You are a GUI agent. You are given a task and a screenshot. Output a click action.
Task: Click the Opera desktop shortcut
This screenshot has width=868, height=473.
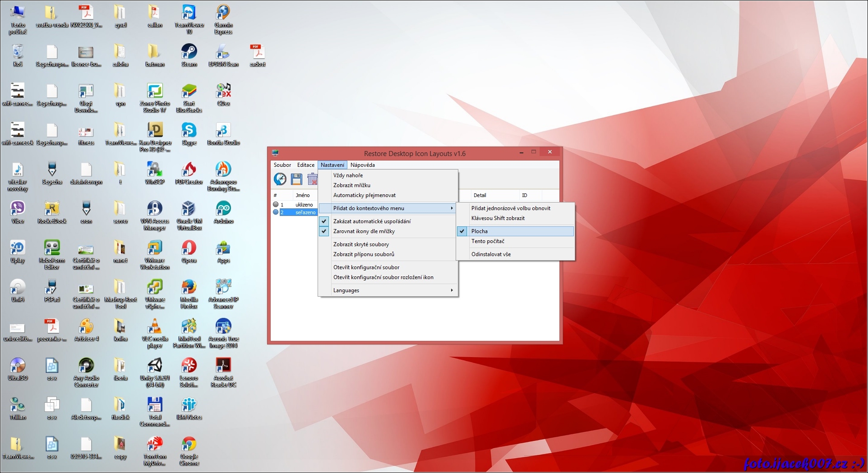[189, 248]
